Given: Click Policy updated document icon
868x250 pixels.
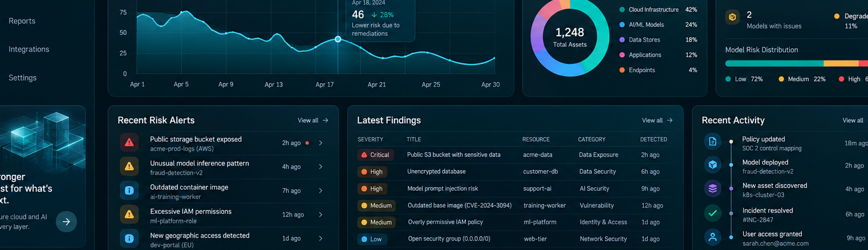Looking at the screenshot, I should click(x=713, y=141).
